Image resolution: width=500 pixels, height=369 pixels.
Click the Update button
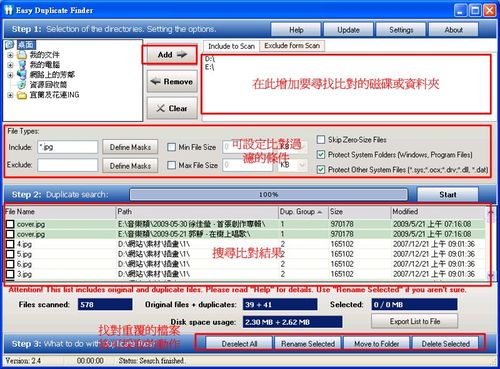point(348,30)
